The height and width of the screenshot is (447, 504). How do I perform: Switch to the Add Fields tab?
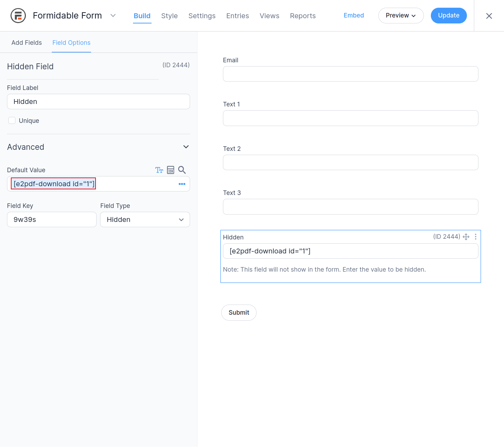[27, 43]
